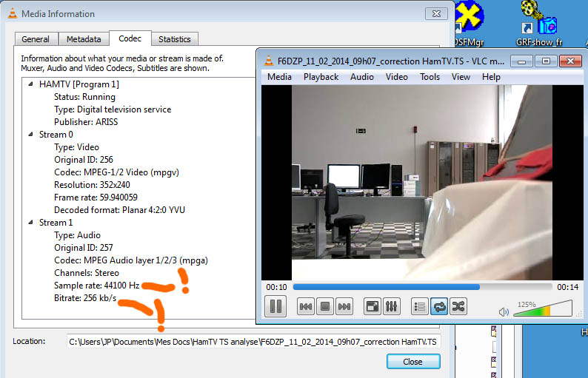Click VLC cone in Media Information titlebar
588x378 pixels.
point(13,13)
